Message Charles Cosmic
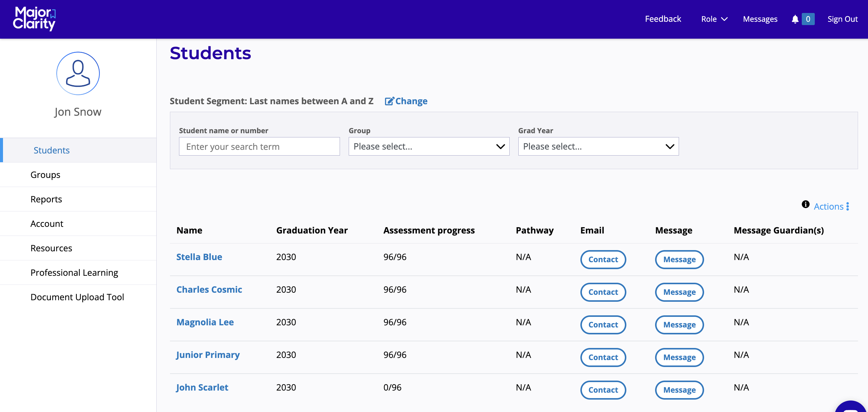The width and height of the screenshot is (868, 412). [x=679, y=292]
